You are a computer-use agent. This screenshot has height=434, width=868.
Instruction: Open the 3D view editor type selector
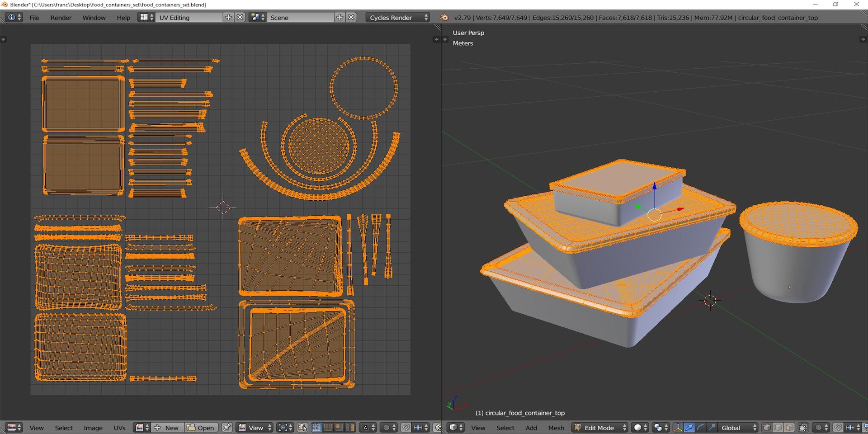tap(456, 428)
